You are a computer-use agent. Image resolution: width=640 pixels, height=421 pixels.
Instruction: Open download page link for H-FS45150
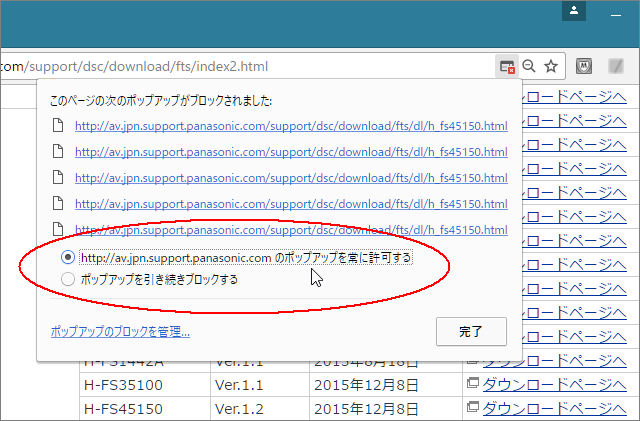click(x=554, y=408)
